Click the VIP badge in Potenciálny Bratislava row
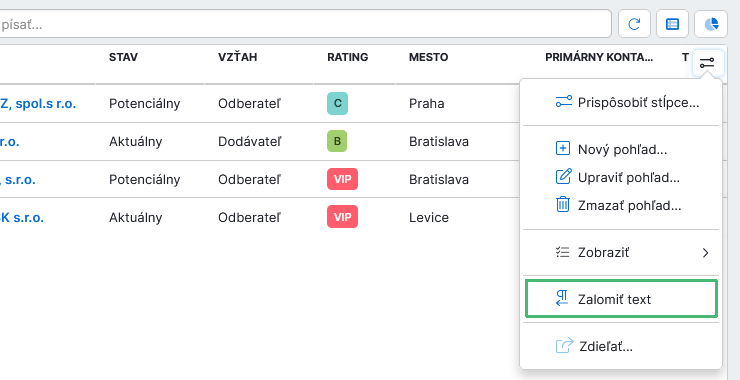 [343, 179]
